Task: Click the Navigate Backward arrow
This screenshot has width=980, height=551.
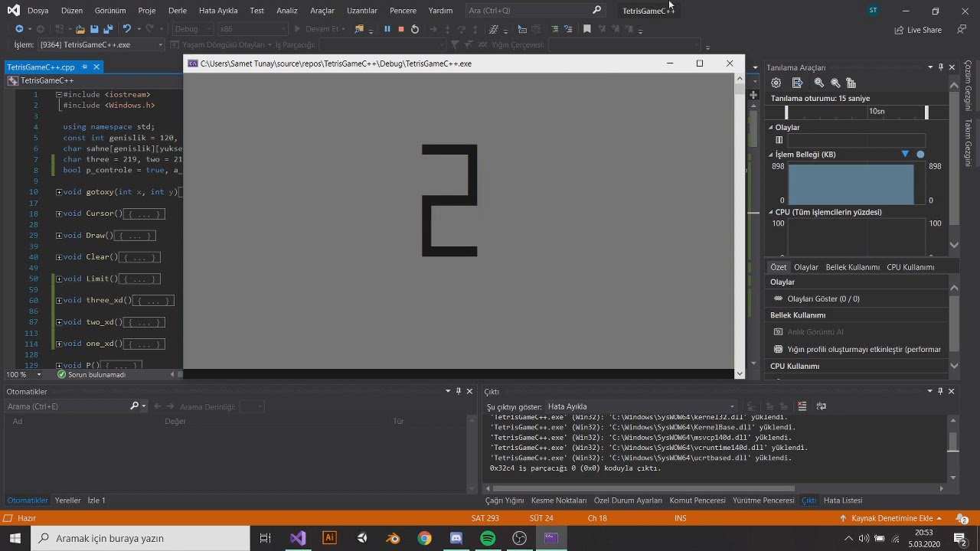Action: (19, 29)
